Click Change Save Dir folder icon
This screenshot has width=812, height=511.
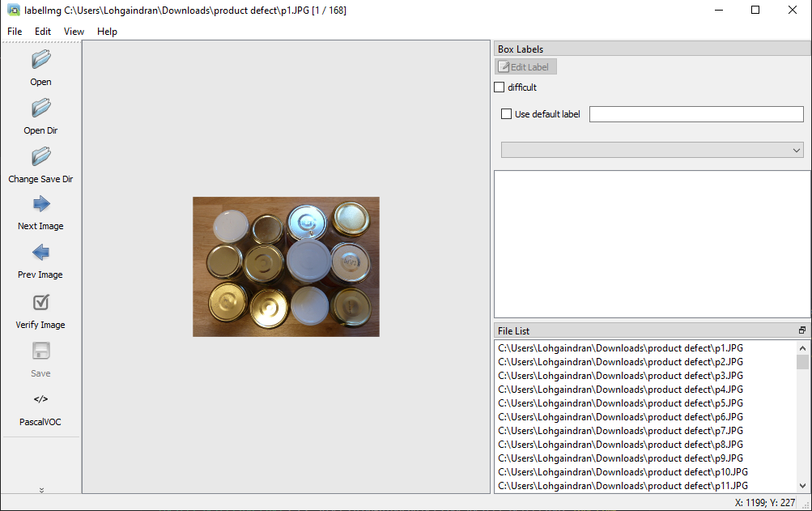pos(41,156)
